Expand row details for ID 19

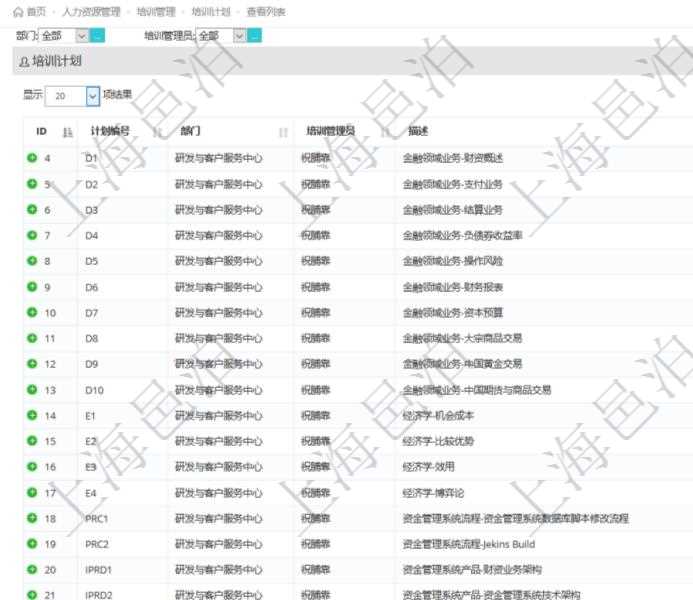click(32, 543)
